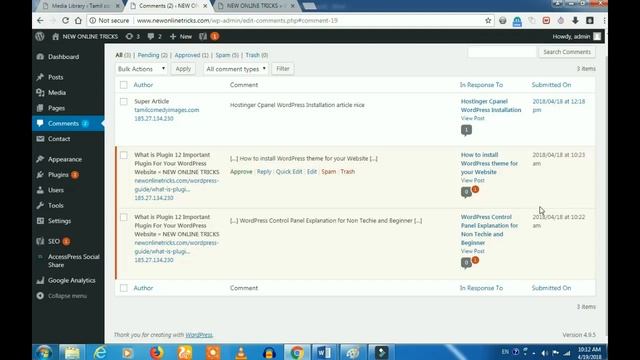Click the Dashboard sidebar icon
Screen dimensions: 640x360
coord(40,57)
